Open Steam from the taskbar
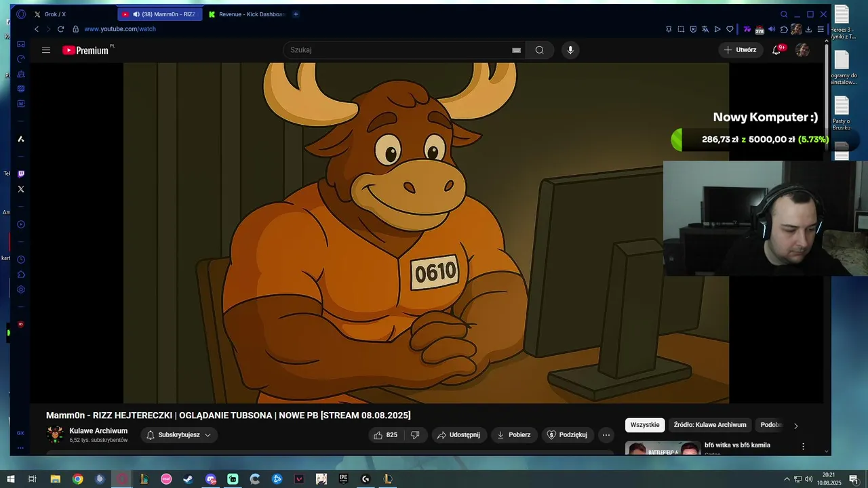This screenshot has width=868, height=488. (189, 479)
